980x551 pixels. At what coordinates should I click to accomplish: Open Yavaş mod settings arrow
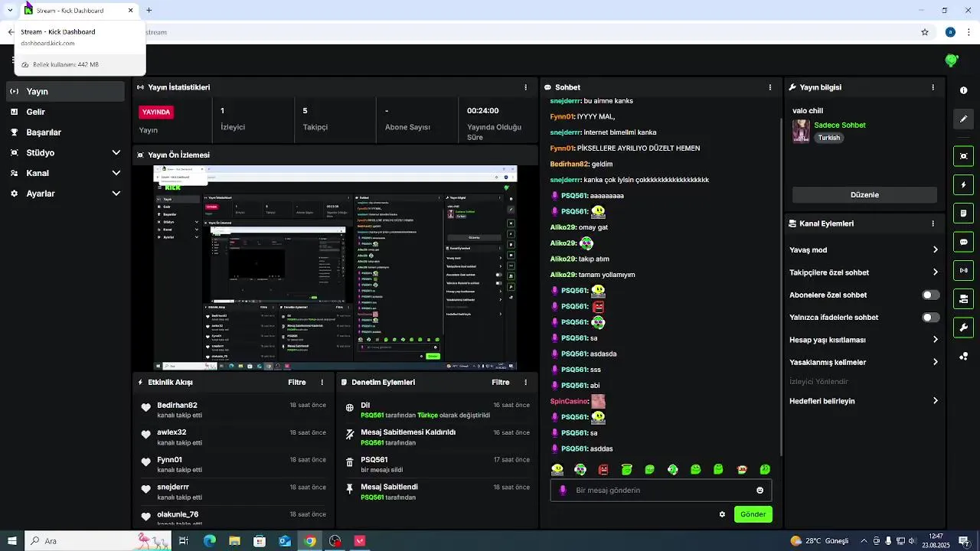[x=935, y=249]
